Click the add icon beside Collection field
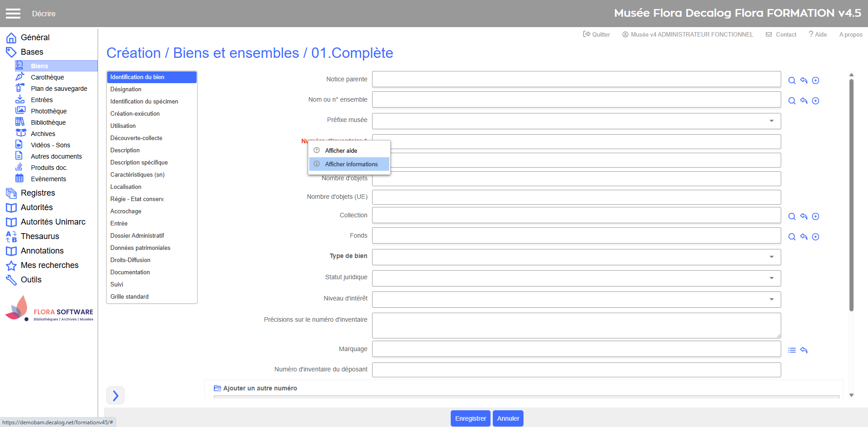868x427 pixels. click(815, 216)
